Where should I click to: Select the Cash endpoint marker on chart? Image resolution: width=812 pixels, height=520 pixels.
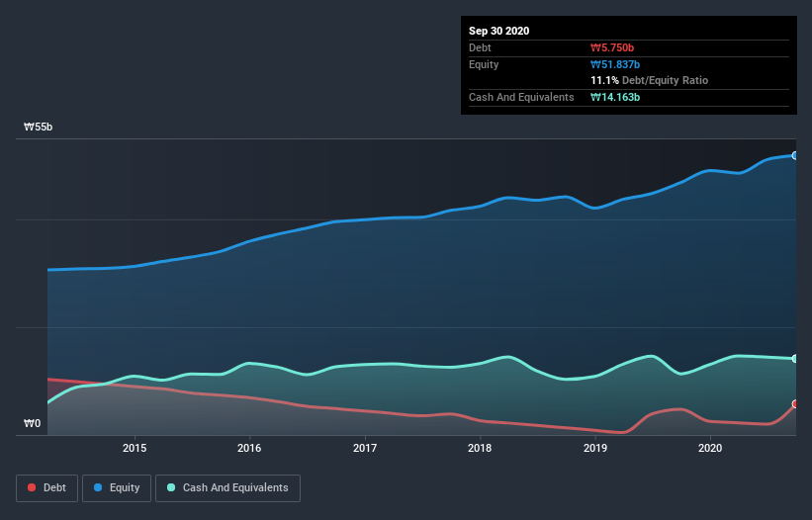[795, 359]
